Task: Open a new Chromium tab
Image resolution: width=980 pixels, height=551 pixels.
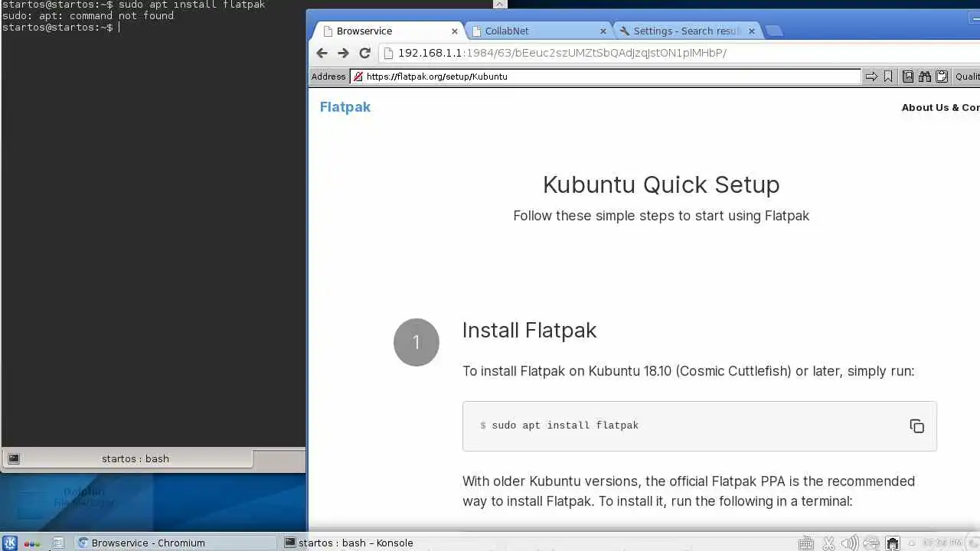Action: (x=774, y=31)
